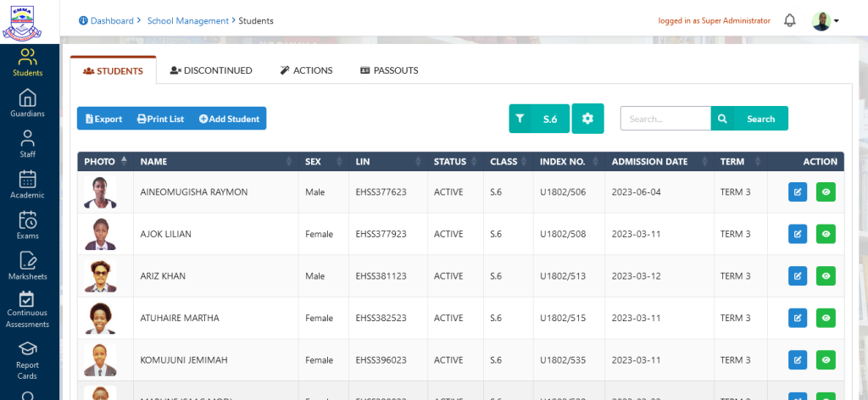Open Marksheets in the sidebar
This screenshot has width=868, height=400.
click(x=28, y=266)
